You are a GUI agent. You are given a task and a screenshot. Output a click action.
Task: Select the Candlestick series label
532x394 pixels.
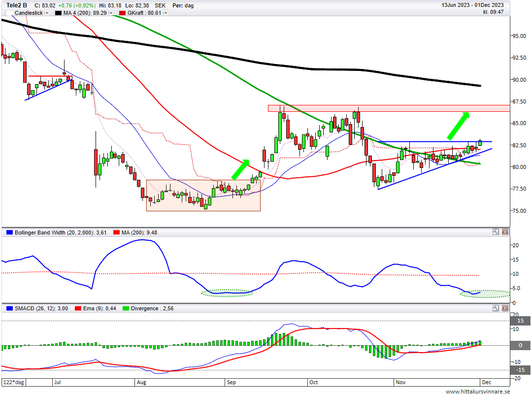(x=29, y=13)
